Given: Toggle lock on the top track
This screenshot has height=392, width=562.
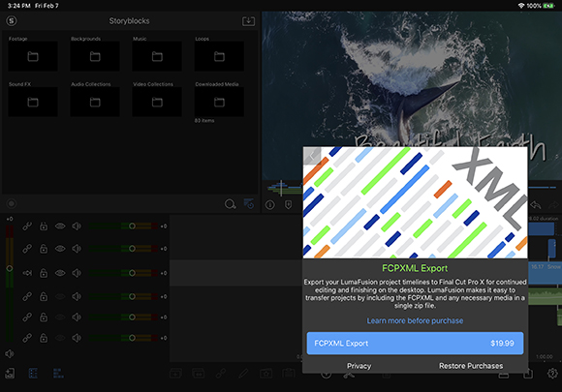Looking at the screenshot, I should point(44,226).
